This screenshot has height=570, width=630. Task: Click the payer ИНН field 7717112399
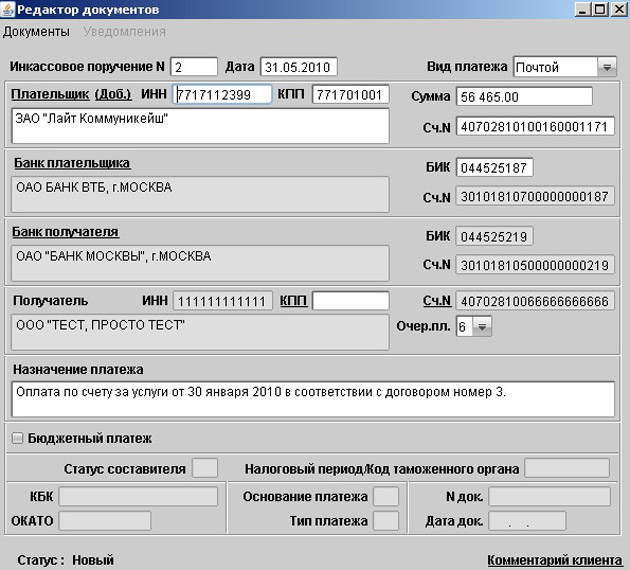223,95
